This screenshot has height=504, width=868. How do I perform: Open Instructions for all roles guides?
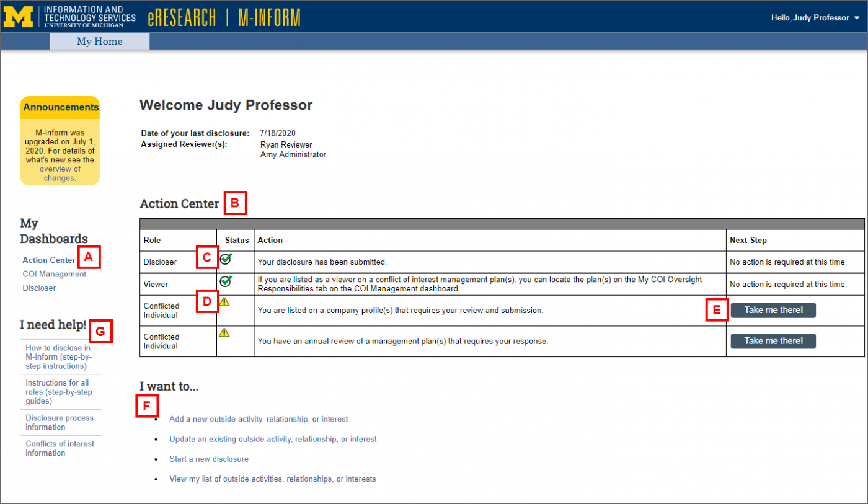pyautogui.click(x=59, y=392)
